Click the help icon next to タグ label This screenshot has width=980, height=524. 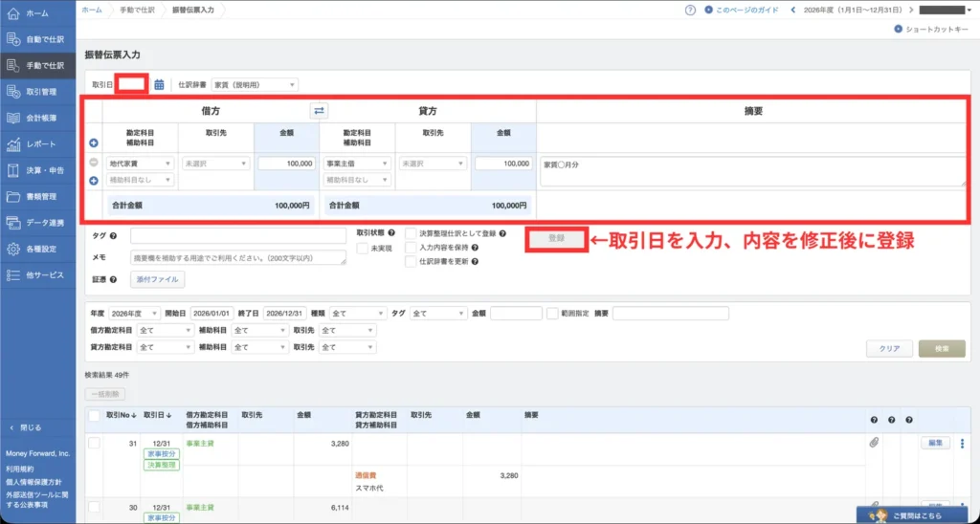pyautogui.click(x=113, y=236)
